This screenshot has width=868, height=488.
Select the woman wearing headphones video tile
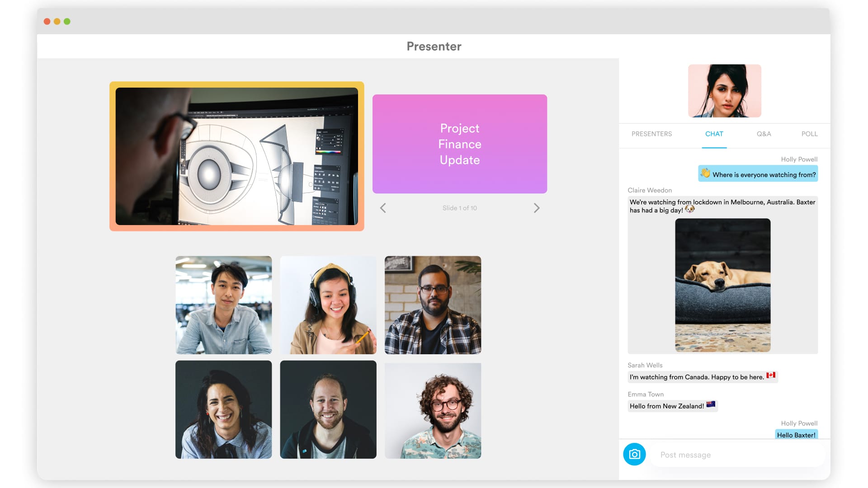pos(328,305)
